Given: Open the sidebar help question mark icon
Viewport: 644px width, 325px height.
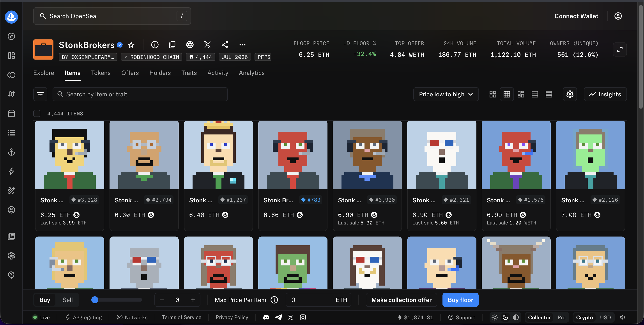Looking at the screenshot, I should (11, 275).
